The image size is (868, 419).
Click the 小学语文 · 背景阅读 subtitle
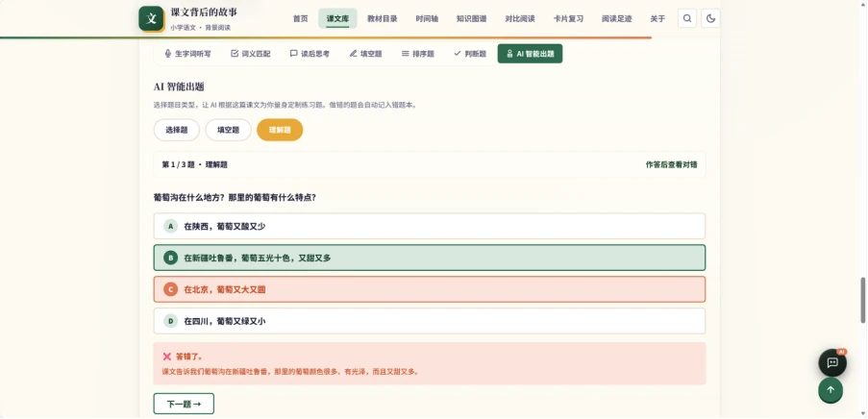(200, 27)
